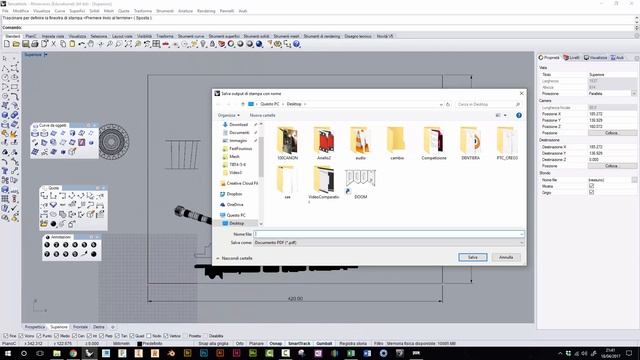Viewport: 640px width, 360px height.
Task: Select the Pan hand tool in Rhino toolbar
Action: 91,44
